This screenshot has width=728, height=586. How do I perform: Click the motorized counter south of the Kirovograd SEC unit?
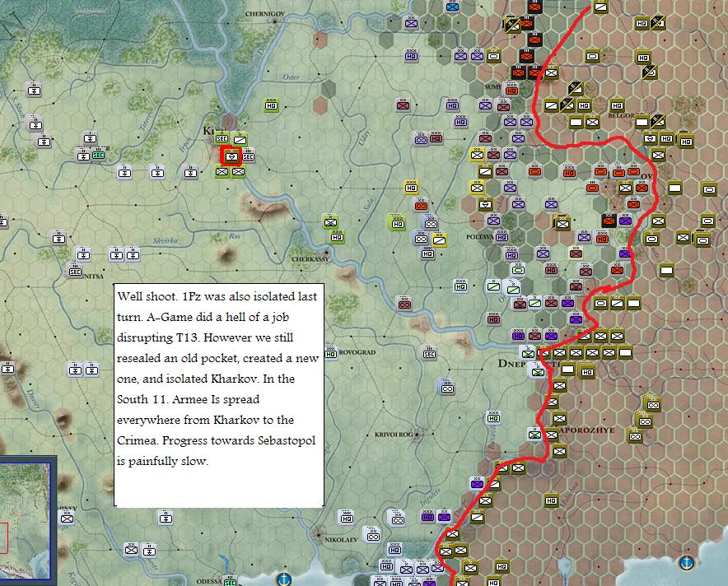tap(447, 388)
